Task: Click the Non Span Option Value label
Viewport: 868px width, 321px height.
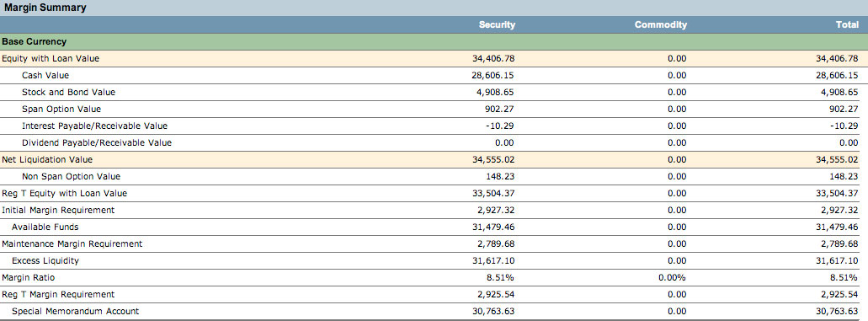Action: pos(71,177)
